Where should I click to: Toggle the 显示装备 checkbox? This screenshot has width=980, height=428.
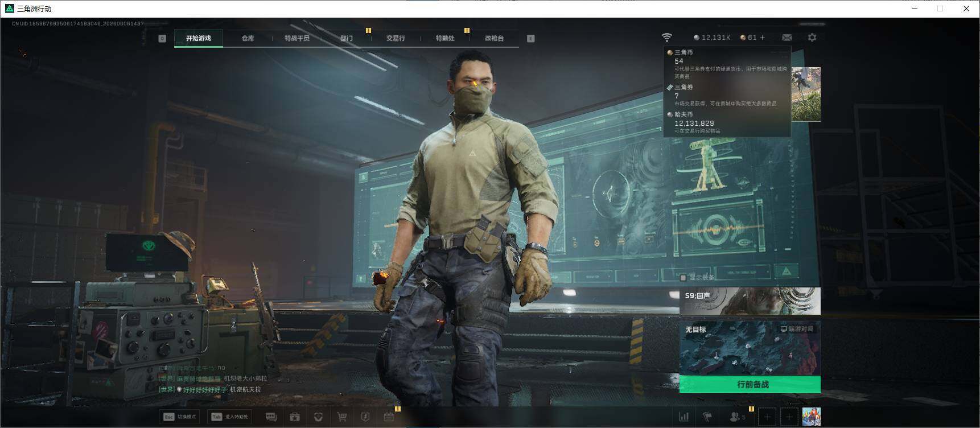[x=683, y=278]
